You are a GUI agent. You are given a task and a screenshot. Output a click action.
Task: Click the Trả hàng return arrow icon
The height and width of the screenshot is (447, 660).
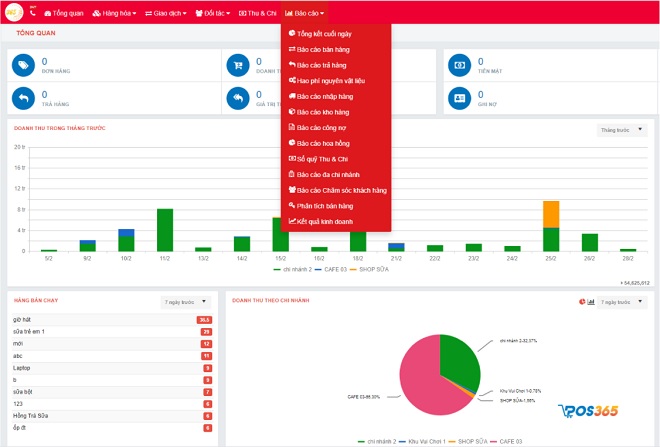(23, 98)
